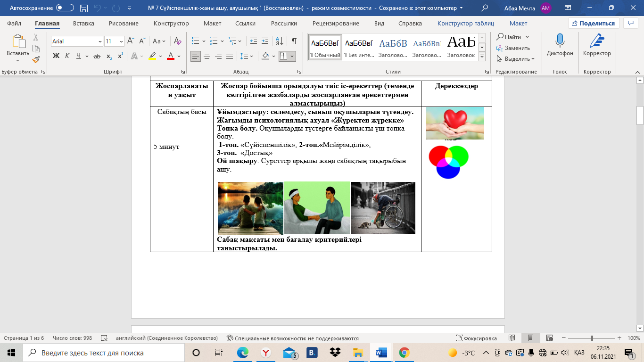Open the Вставка ribbon tab

pos(84,23)
